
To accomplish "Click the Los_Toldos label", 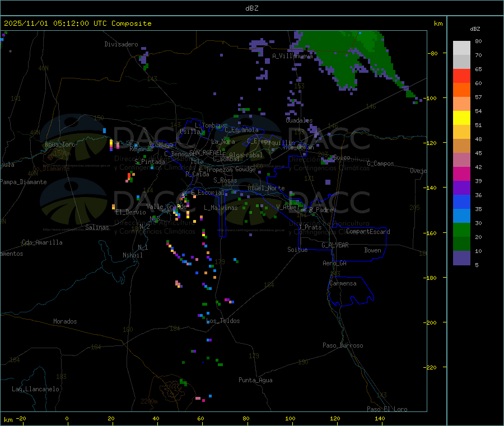I will [x=223, y=321].
